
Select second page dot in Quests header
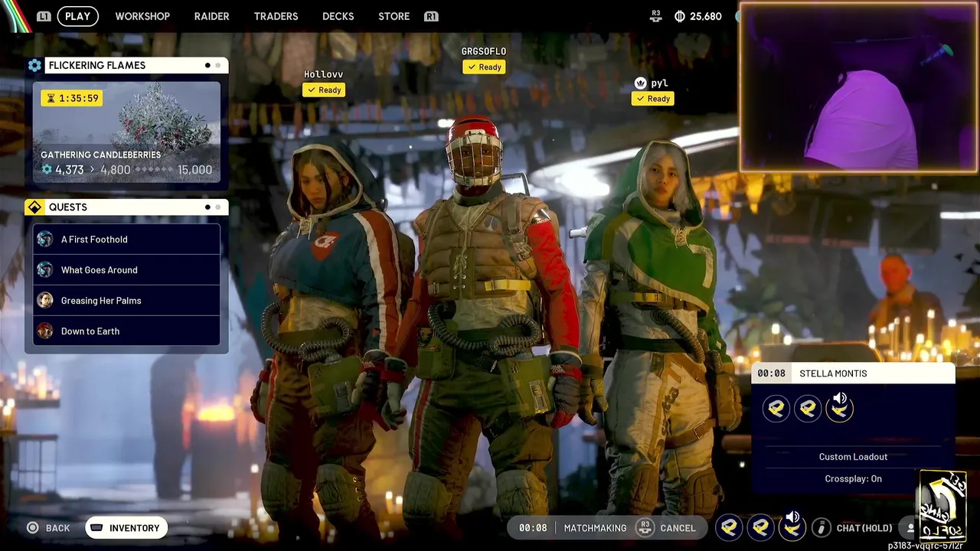[x=217, y=207]
